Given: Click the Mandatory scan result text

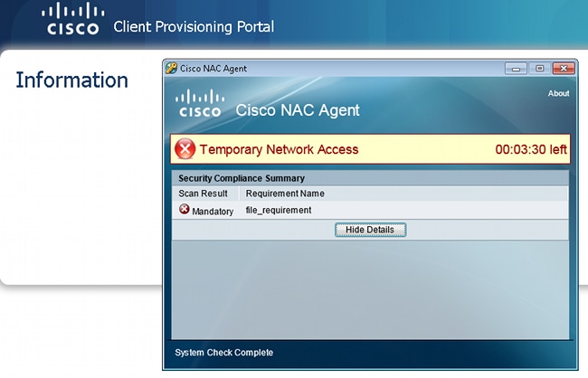Looking at the screenshot, I should coord(213,212).
